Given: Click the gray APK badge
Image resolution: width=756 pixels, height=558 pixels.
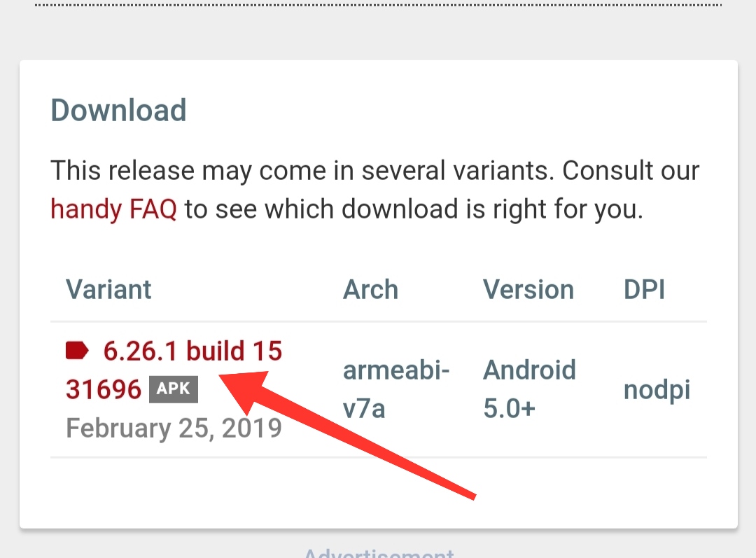Looking at the screenshot, I should coord(174,389).
